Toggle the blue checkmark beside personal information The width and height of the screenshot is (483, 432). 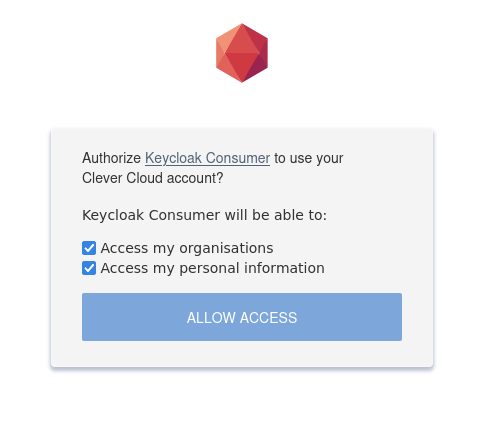(89, 268)
